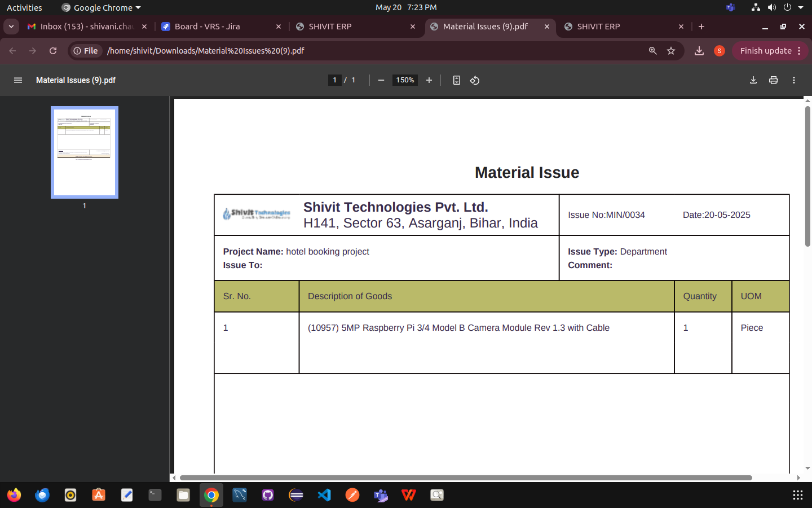Open PDF viewer more actions menu
This screenshot has width=812, height=508.
click(x=794, y=80)
